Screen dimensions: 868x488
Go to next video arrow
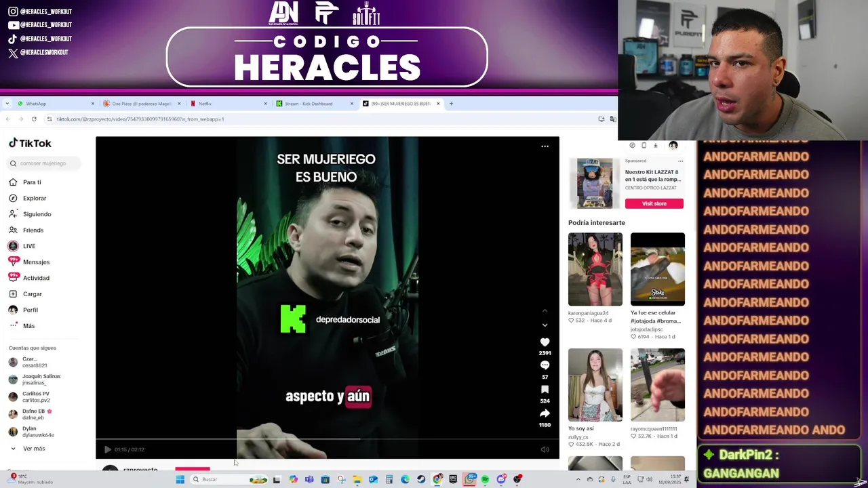[x=545, y=325]
